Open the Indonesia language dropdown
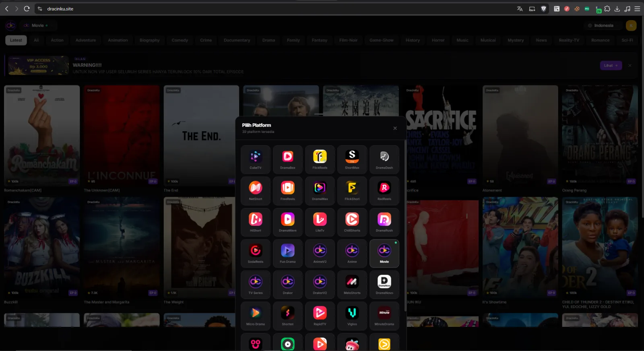Image resolution: width=644 pixels, height=351 pixels. 603,25
